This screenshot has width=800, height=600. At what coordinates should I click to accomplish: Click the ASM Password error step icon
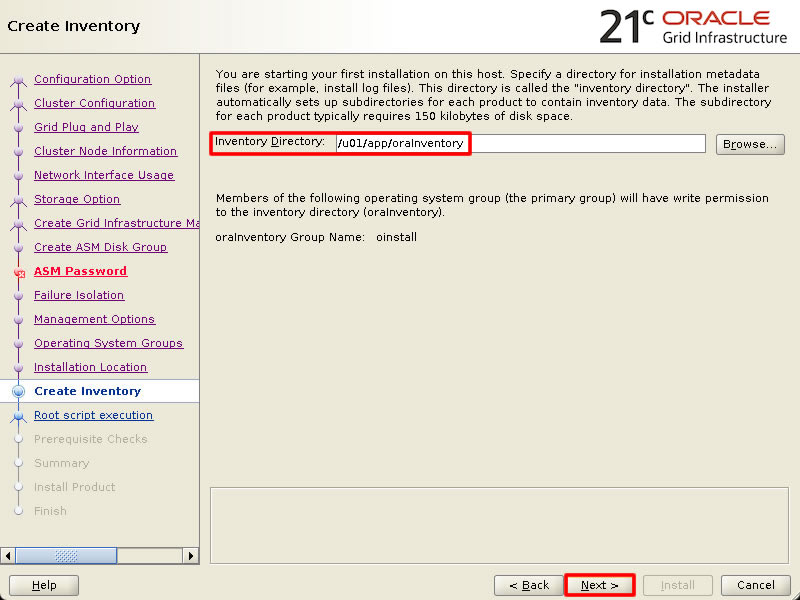pyautogui.click(x=19, y=272)
